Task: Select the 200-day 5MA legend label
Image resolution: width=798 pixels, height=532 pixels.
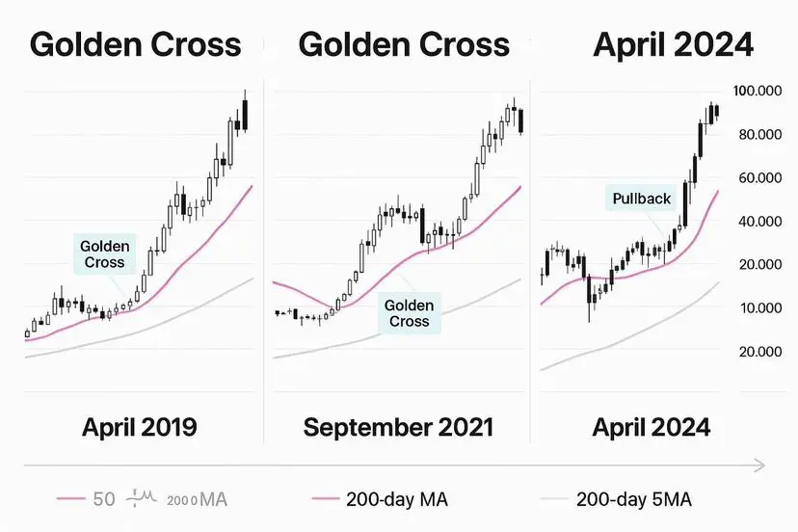Action: (633, 499)
